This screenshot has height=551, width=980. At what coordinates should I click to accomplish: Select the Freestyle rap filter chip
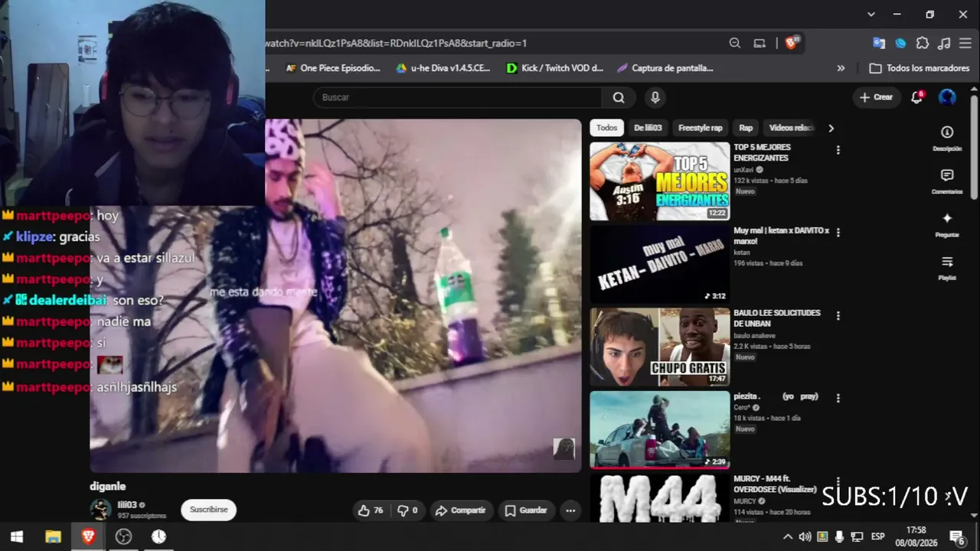700,128
